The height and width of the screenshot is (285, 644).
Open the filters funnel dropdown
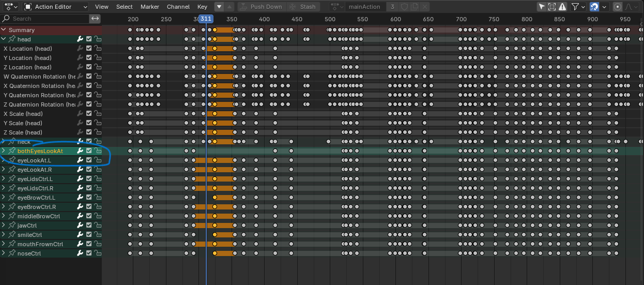click(578, 7)
